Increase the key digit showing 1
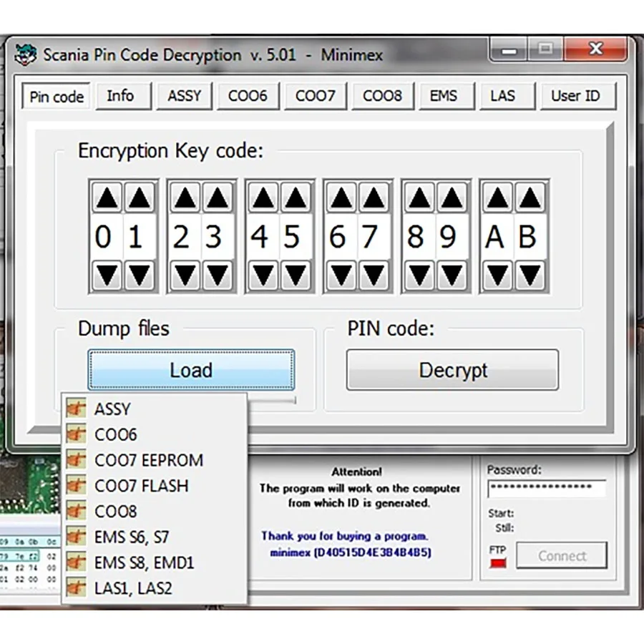Screen dimensions: 644x644 [140, 197]
